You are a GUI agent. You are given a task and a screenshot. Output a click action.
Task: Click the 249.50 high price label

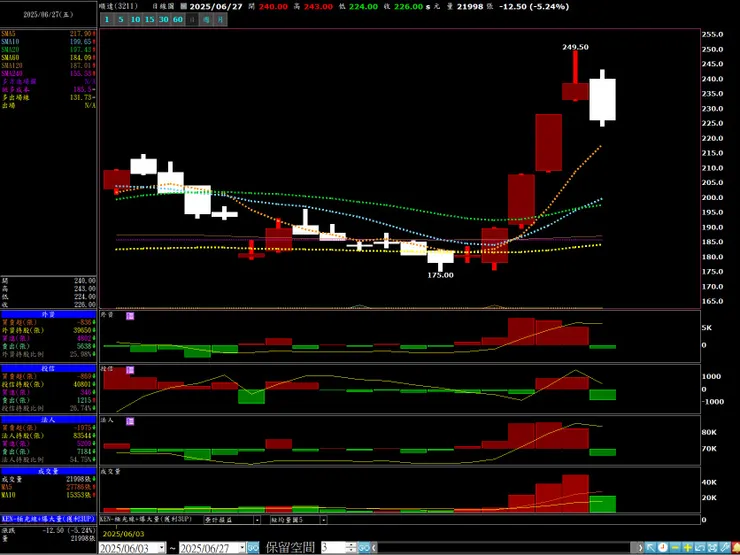575,47
